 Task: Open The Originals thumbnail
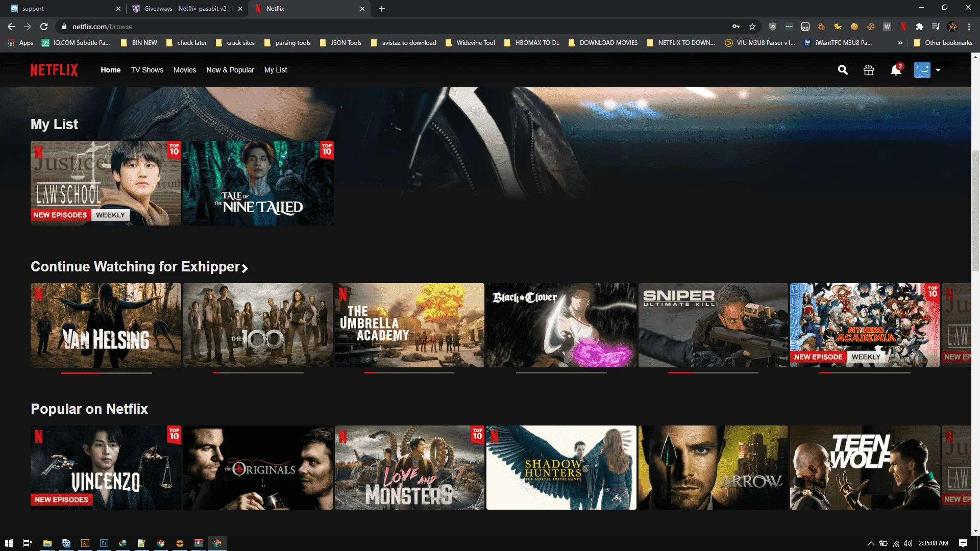(x=258, y=468)
